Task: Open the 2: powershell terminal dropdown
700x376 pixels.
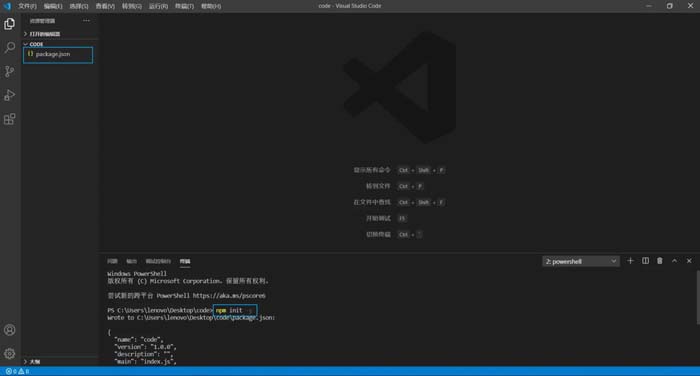Action: tap(580, 261)
